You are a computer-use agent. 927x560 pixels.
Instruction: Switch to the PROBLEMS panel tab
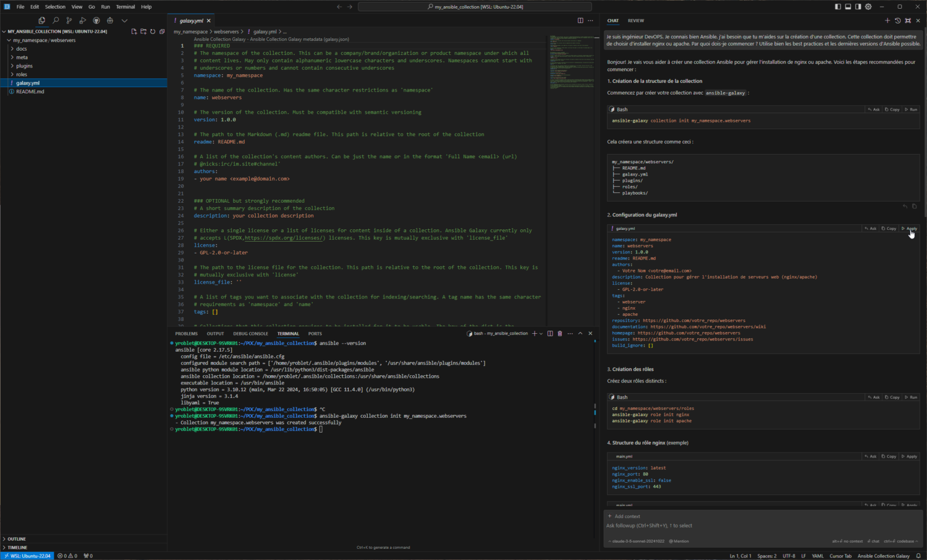(x=186, y=334)
